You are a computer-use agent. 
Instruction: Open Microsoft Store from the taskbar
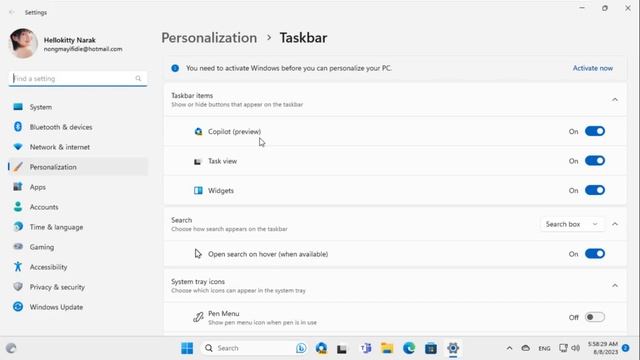point(431,348)
